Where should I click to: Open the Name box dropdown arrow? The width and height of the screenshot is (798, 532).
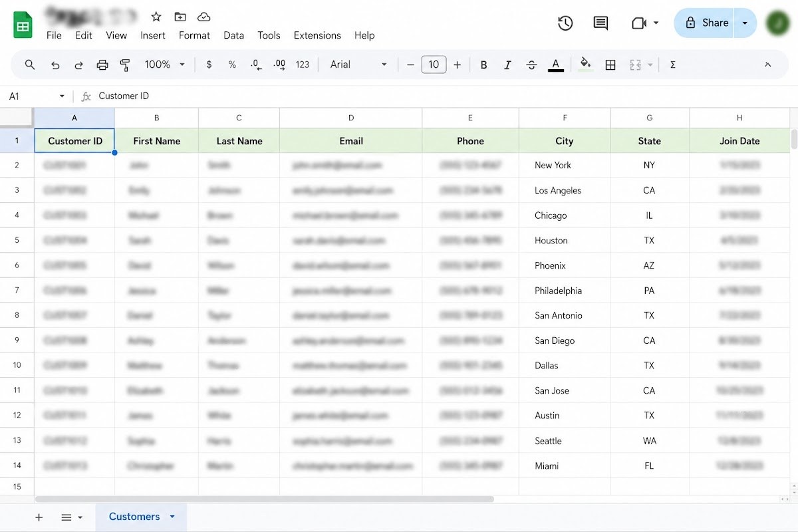click(62, 96)
